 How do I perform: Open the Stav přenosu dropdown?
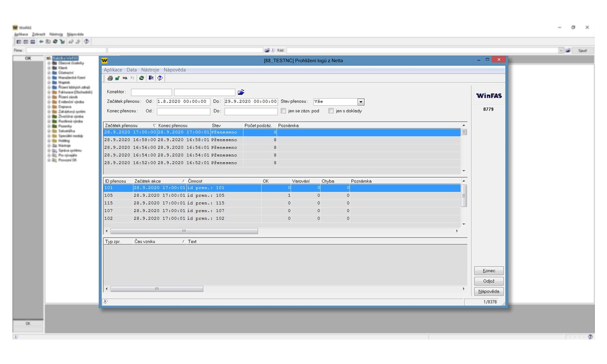coord(361,102)
